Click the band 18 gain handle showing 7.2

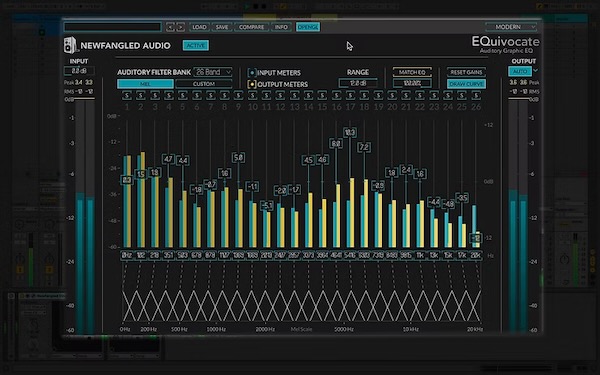(364, 147)
